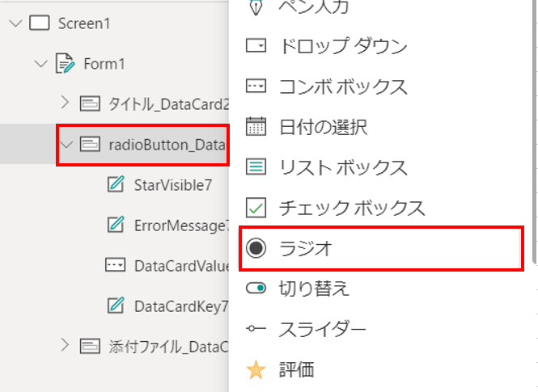Click the DataCardKey7 edit icon
Screen dimensions: 538x392
[116, 306]
